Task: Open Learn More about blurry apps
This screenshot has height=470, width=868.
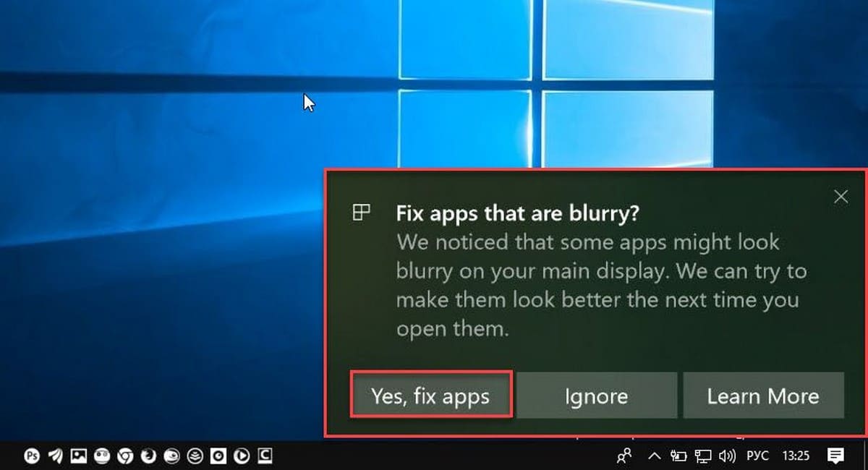Action: point(763,396)
